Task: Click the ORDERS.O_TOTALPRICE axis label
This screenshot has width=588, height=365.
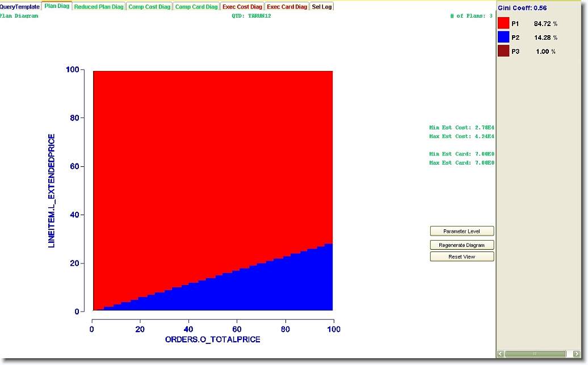Action: coord(212,339)
